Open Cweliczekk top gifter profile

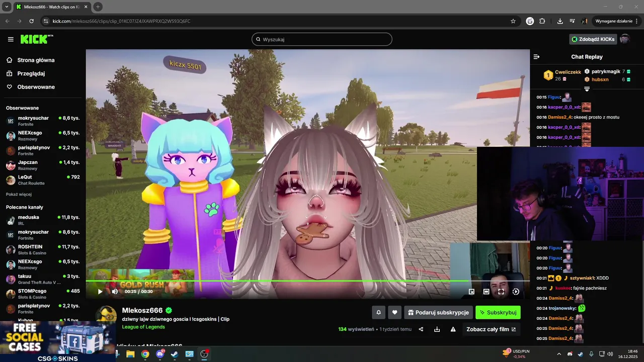pyautogui.click(x=568, y=72)
